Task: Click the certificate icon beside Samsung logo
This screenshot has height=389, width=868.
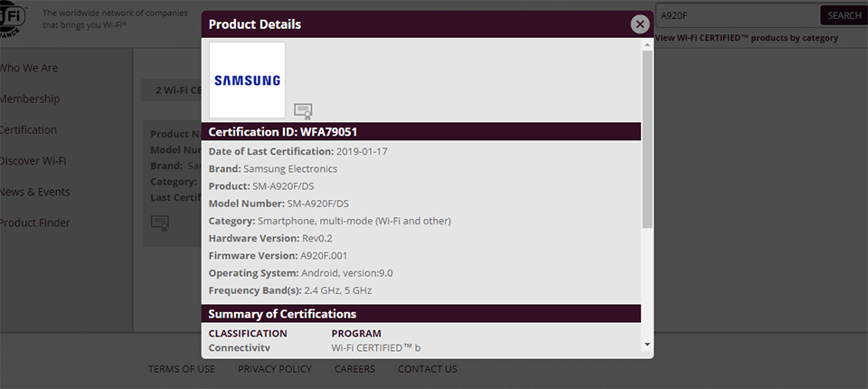Action: coord(303,111)
